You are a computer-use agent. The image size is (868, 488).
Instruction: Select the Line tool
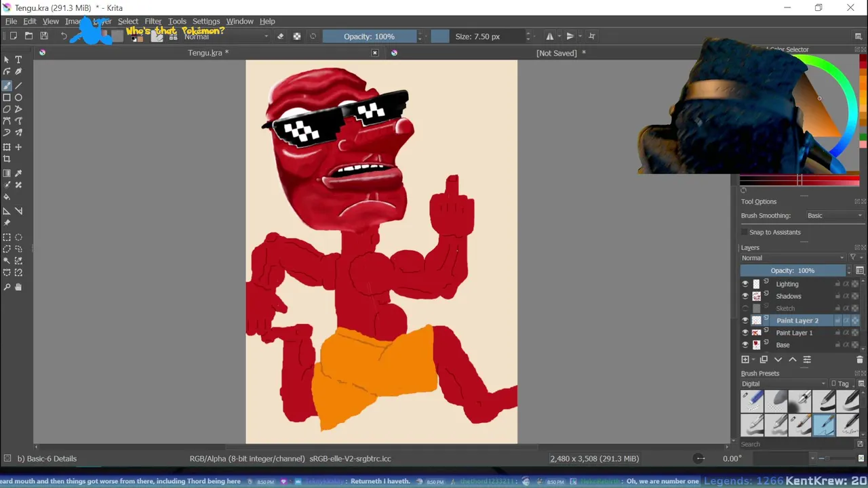tap(18, 85)
